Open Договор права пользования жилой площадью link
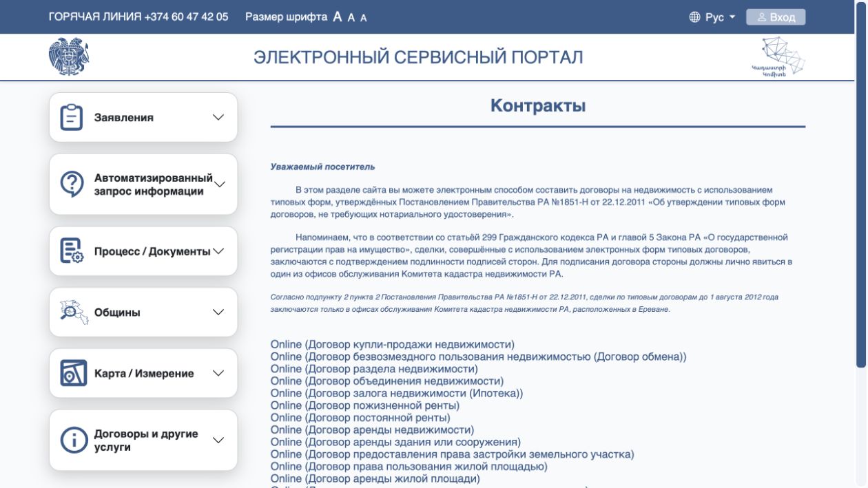This screenshot has width=868, height=488. click(x=409, y=466)
